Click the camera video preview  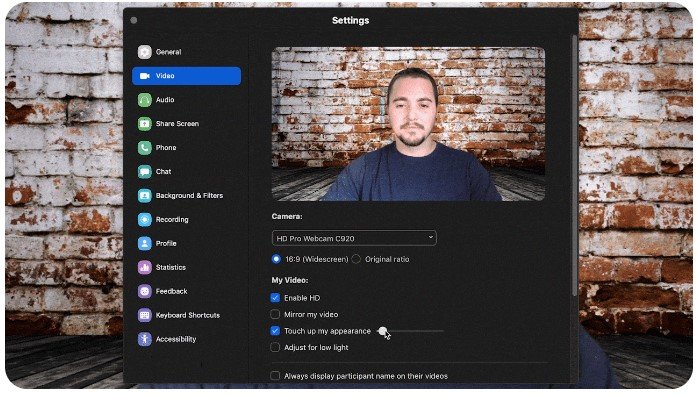pos(408,124)
